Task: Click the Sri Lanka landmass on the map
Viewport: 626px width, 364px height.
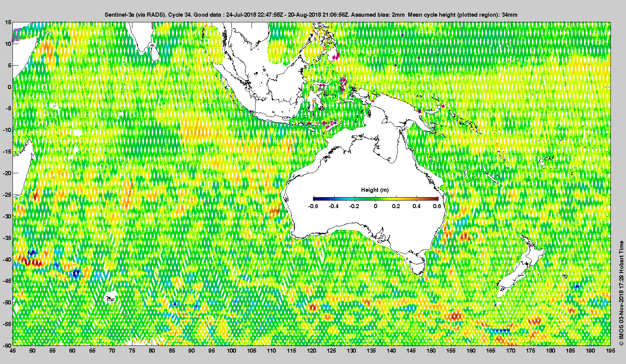Action: [x=154, y=53]
